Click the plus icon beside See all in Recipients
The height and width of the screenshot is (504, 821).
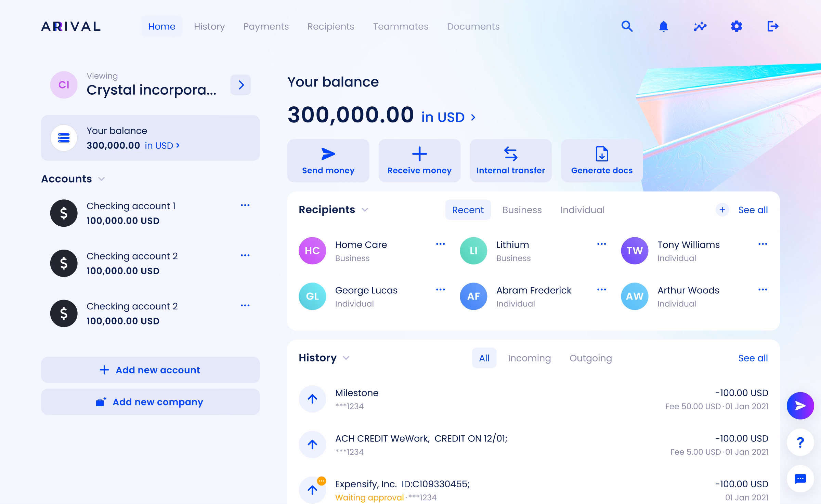(x=722, y=210)
